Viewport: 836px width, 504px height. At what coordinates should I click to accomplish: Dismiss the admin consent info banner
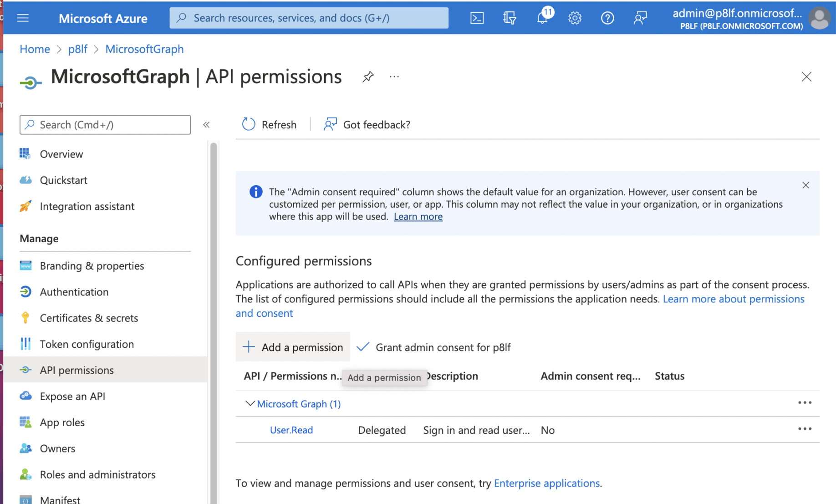[x=805, y=185]
